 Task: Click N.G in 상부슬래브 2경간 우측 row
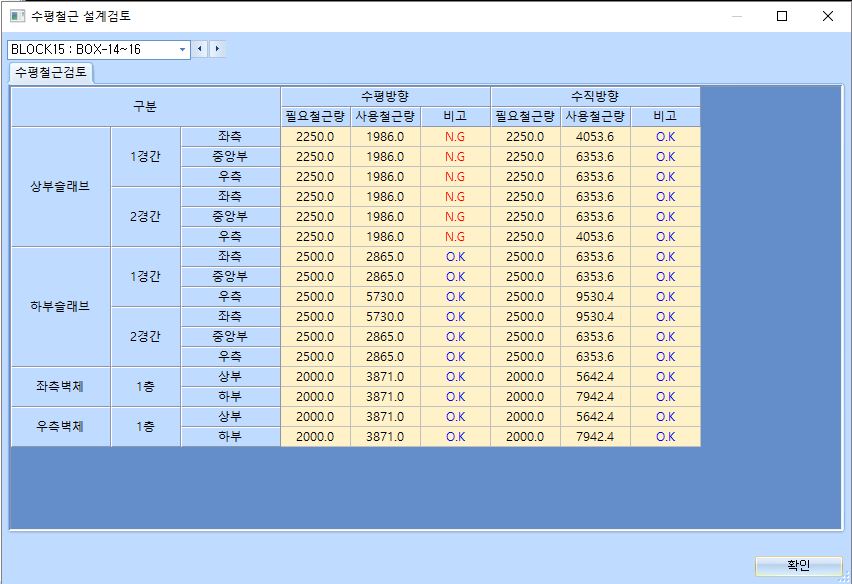click(x=455, y=237)
